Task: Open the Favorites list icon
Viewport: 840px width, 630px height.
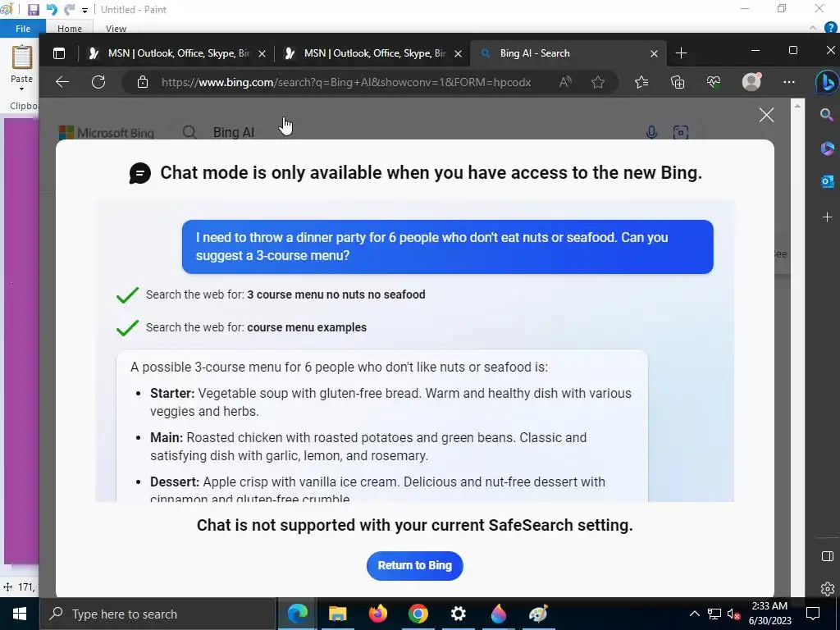Action: (641, 82)
